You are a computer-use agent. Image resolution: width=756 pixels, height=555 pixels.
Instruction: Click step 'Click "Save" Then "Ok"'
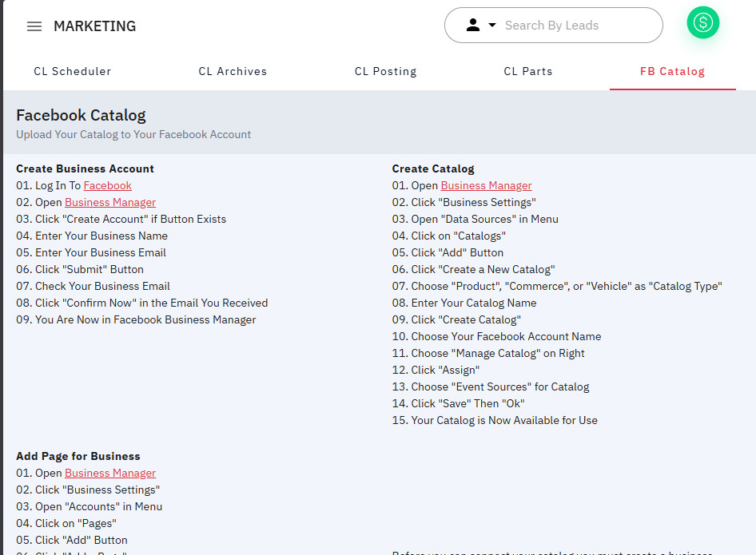(x=459, y=404)
